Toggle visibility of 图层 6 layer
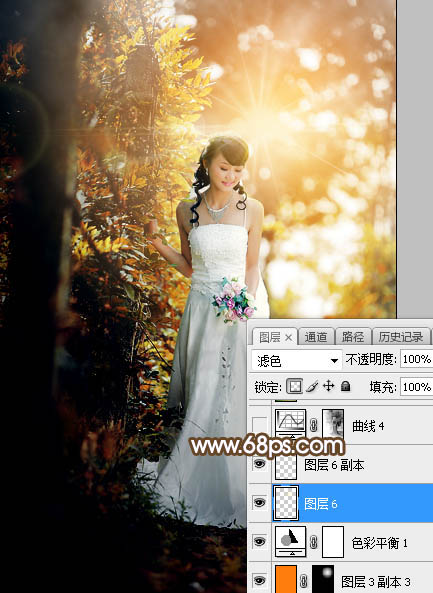 pos(260,503)
